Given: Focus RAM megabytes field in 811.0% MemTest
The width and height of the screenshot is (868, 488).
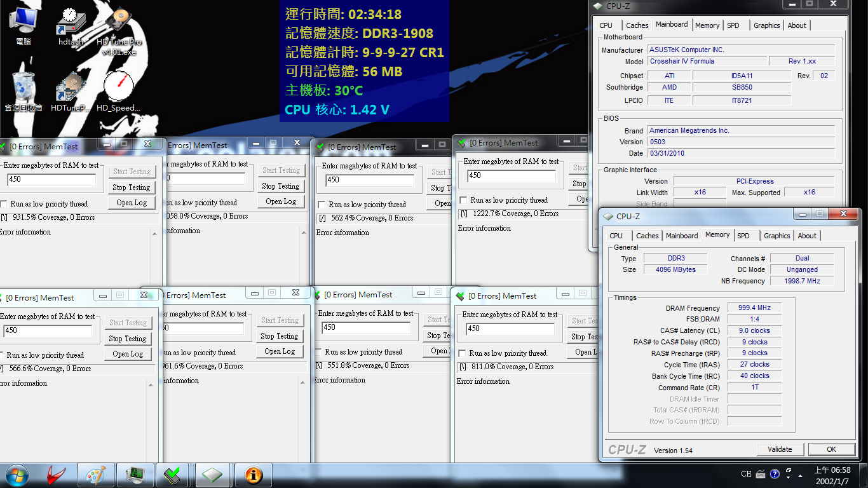Looking at the screenshot, I should (510, 329).
